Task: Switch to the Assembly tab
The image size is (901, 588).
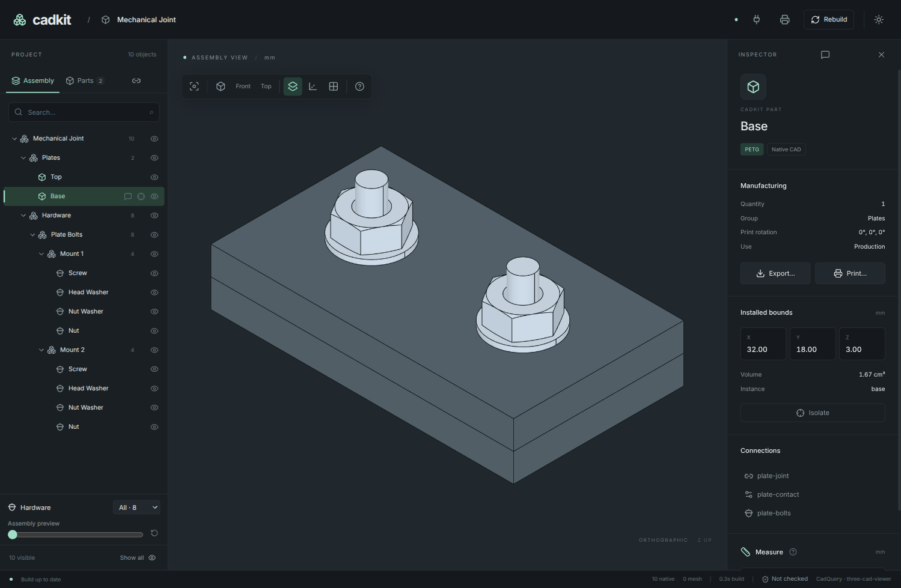Action: click(32, 80)
